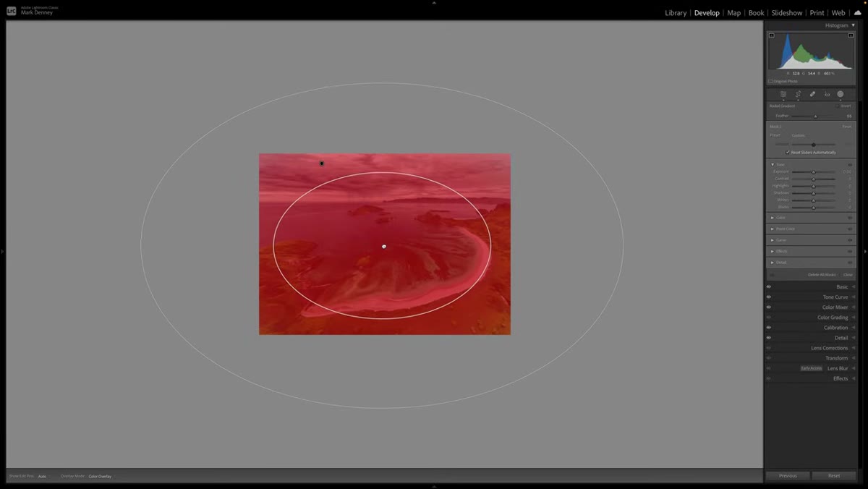Viewport: 868px width, 489px height.
Task: Toggle highlight clipping indicator in histogram
Action: tap(851, 35)
